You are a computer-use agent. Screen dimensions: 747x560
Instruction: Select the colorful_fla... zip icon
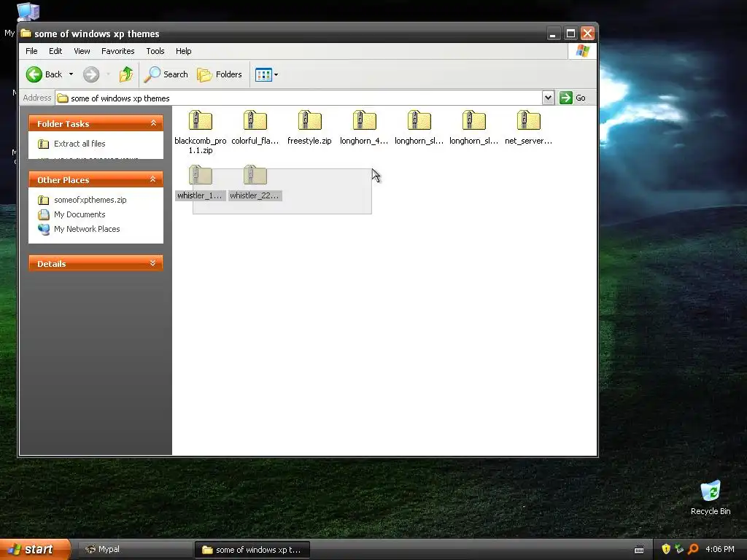[255, 120]
